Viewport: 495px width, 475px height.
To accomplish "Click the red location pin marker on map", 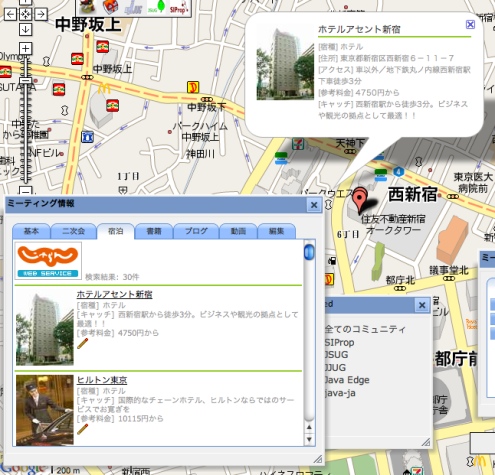I will [x=360, y=199].
